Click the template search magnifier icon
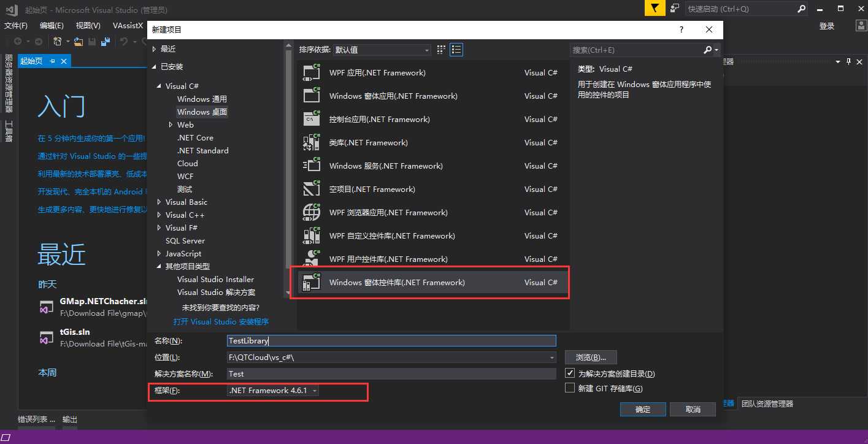Image resolution: width=868 pixels, height=444 pixels. click(707, 50)
